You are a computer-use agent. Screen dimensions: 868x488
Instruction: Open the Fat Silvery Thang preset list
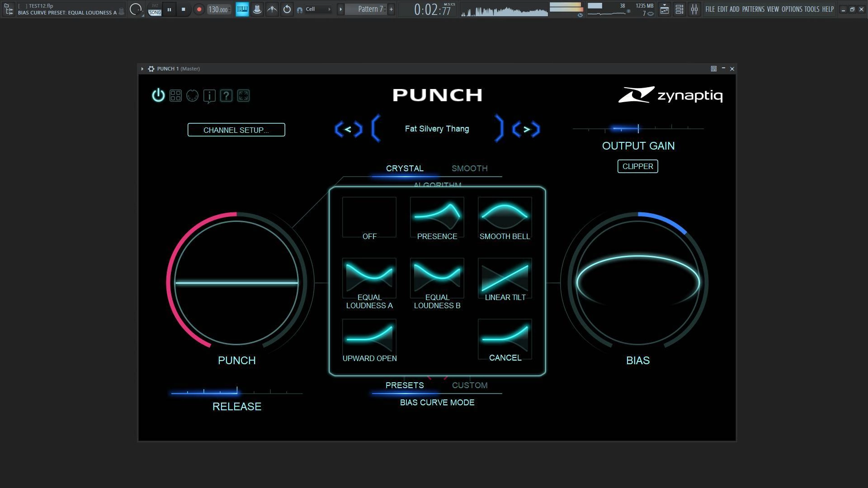pyautogui.click(x=437, y=129)
